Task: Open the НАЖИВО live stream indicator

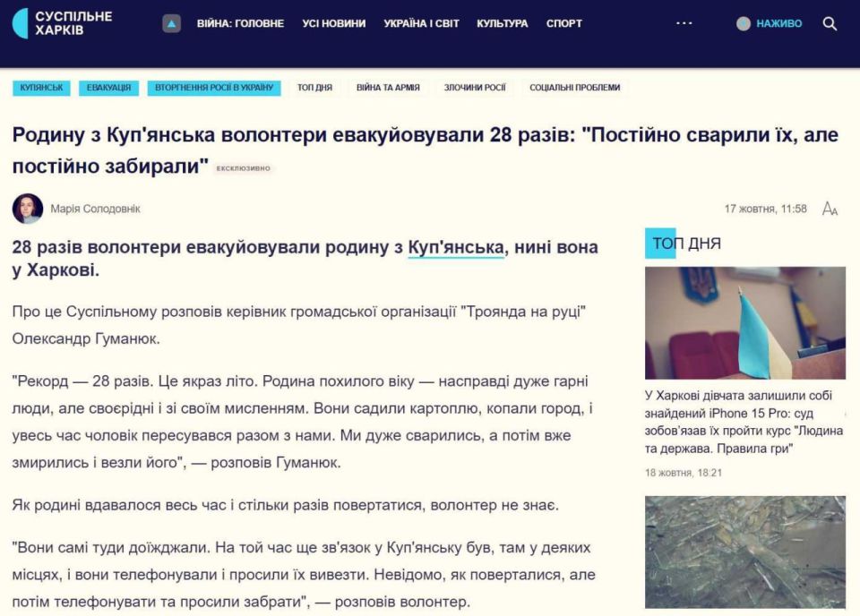Action: point(776,23)
